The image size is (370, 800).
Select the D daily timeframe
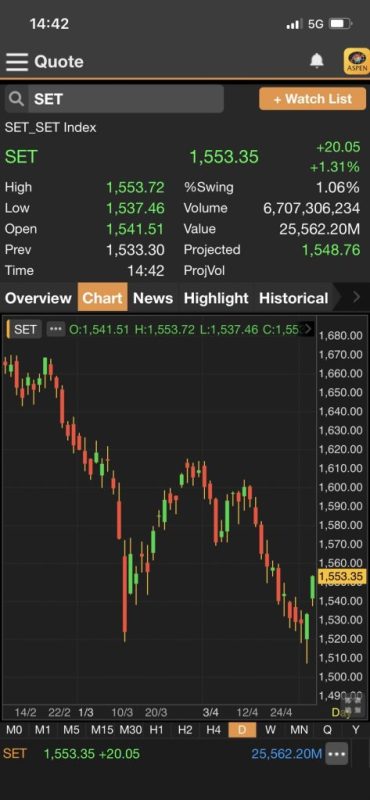pyautogui.click(x=242, y=730)
